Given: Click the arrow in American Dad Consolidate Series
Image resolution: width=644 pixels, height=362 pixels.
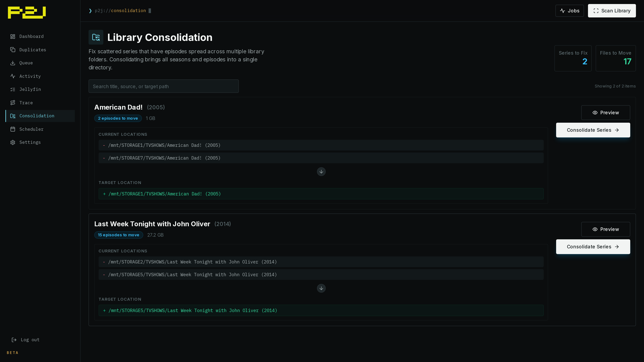Looking at the screenshot, I should [x=617, y=130].
